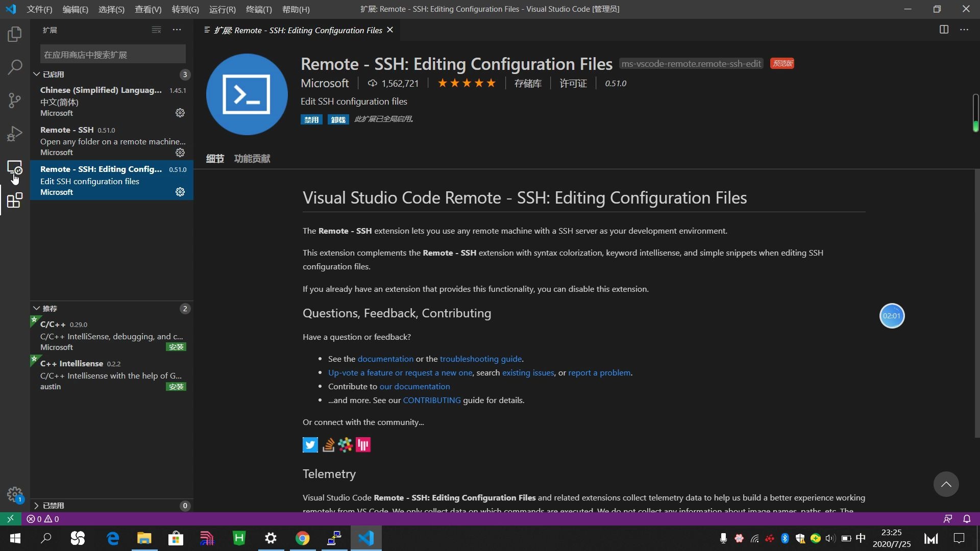Viewport: 980px width, 551px height.
Task: Click the remote window indicator in status bar
Action: coord(10,519)
